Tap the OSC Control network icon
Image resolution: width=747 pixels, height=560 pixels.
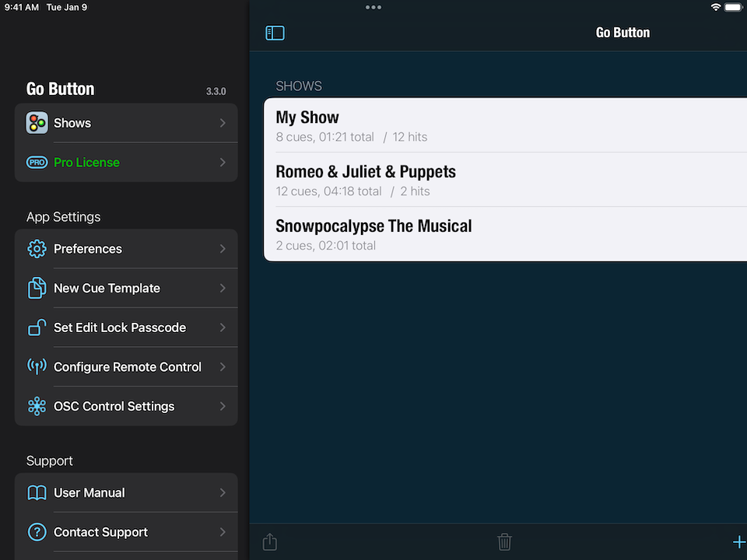click(x=37, y=406)
